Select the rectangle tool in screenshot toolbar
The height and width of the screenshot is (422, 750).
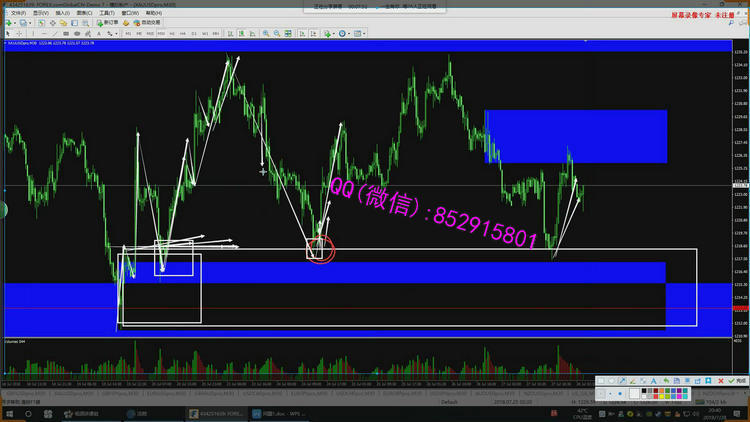[602, 380]
